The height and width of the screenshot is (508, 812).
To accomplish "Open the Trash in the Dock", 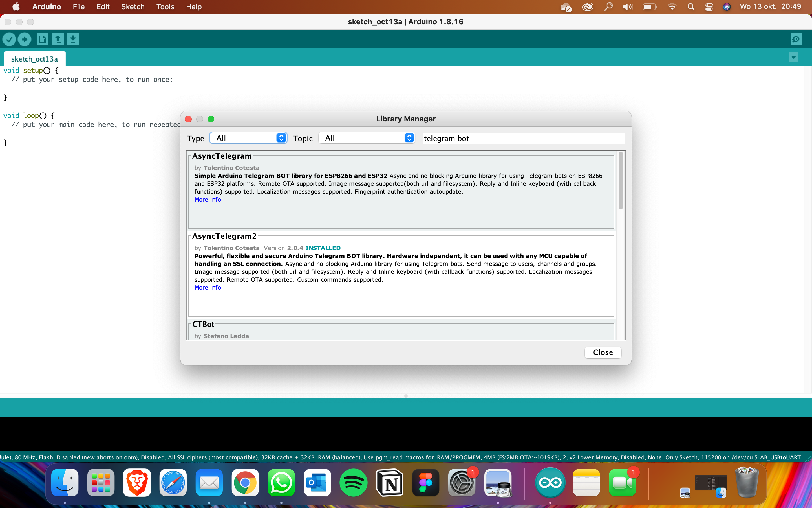I will 747,482.
